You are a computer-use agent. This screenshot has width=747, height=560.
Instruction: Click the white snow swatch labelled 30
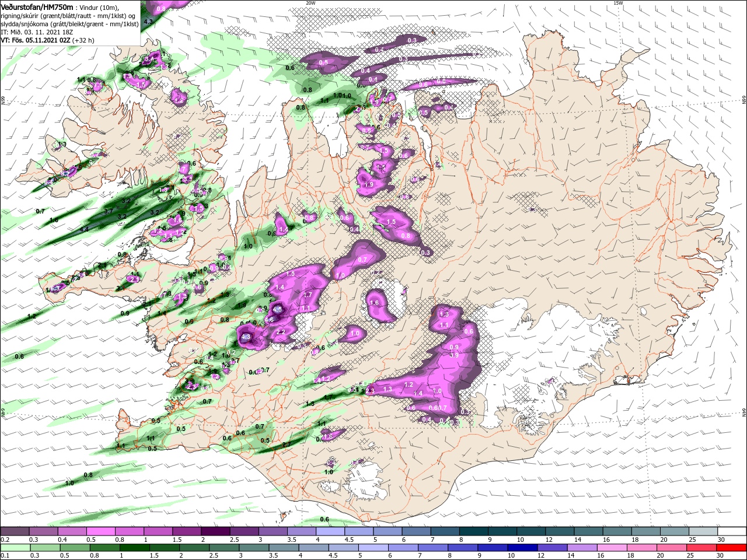click(731, 531)
